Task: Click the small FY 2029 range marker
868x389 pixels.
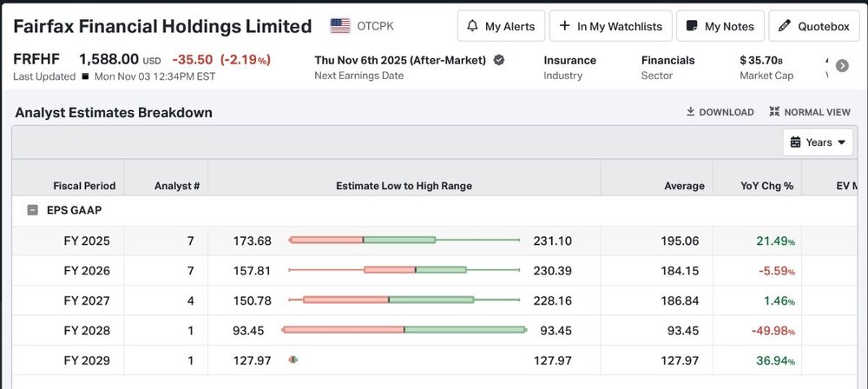Action: pyautogui.click(x=293, y=359)
